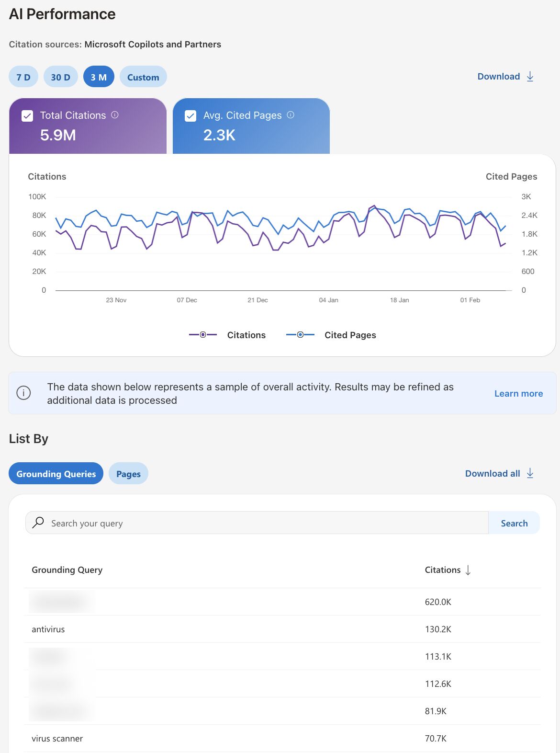This screenshot has width=560, height=753.
Task: Click the Learn more link
Action: pyautogui.click(x=518, y=393)
